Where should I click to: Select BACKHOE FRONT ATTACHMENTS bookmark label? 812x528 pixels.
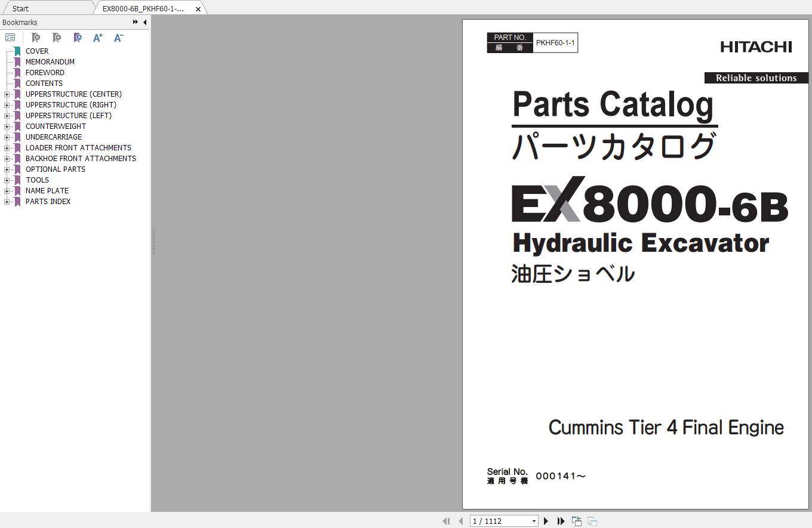(x=81, y=159)
